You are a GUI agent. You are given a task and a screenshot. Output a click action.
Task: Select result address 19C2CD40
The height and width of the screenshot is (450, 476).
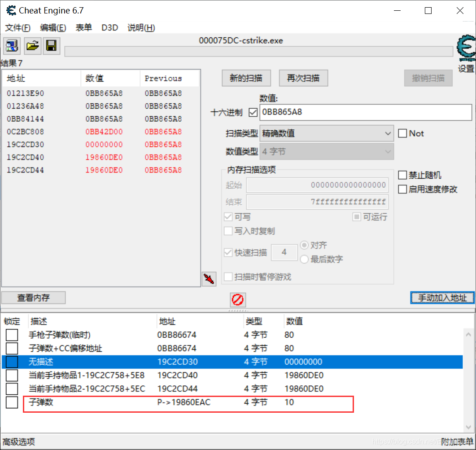coord(26,157)
